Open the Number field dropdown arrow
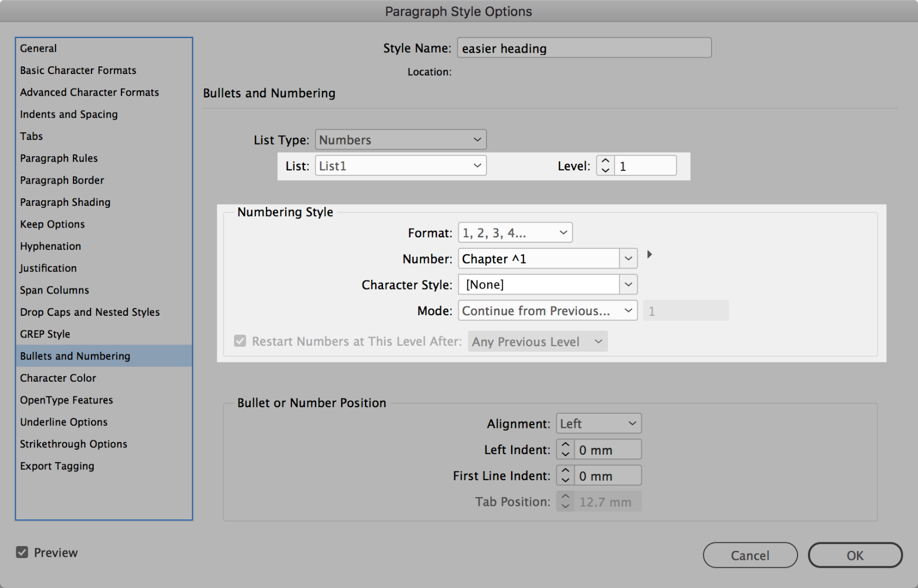 click(x=628, y=259)
